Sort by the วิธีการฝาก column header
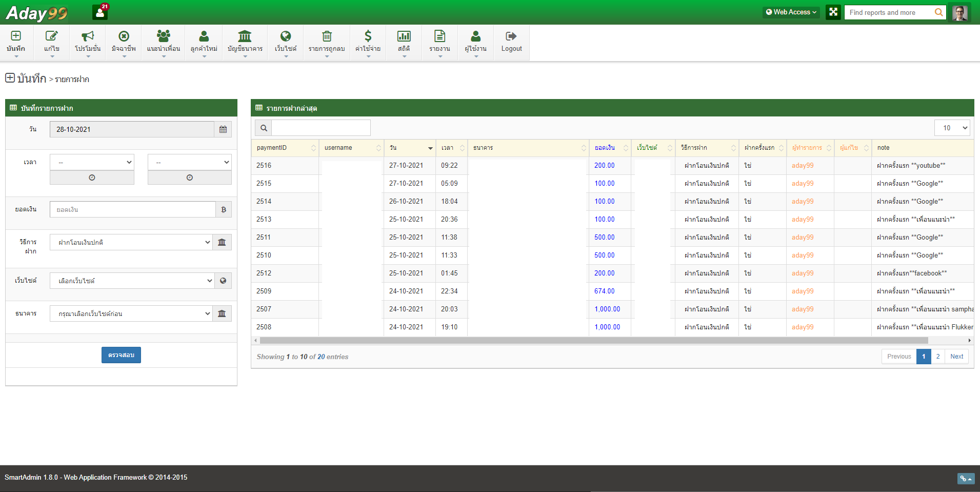 click(x=707, y=148)
